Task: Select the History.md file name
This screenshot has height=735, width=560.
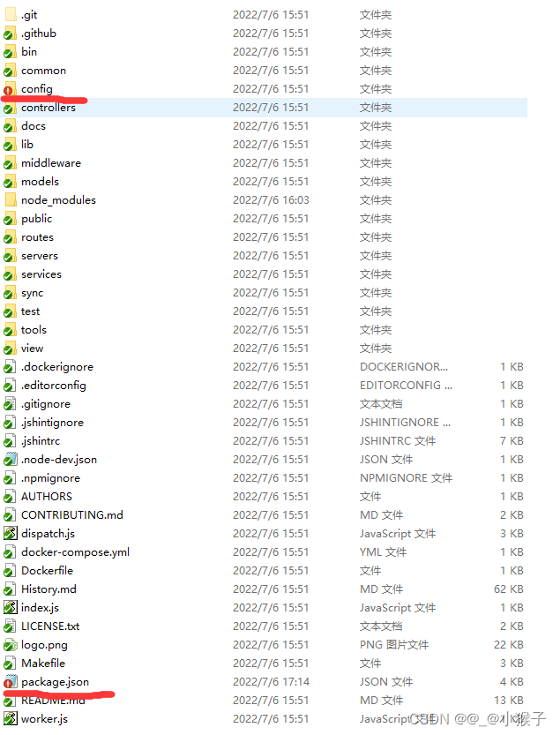Action: pos(49,589)
